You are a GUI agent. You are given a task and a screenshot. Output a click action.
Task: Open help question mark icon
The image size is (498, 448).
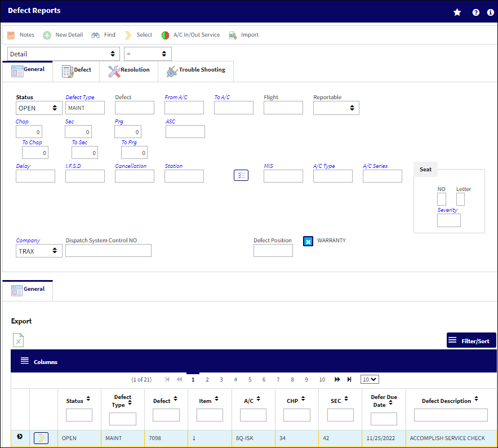pos(476,12)
